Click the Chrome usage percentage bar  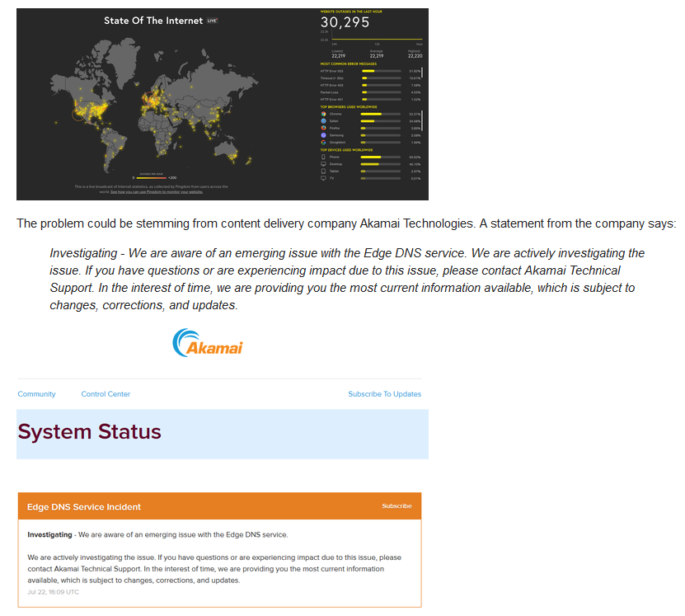(x=381, y=114)
